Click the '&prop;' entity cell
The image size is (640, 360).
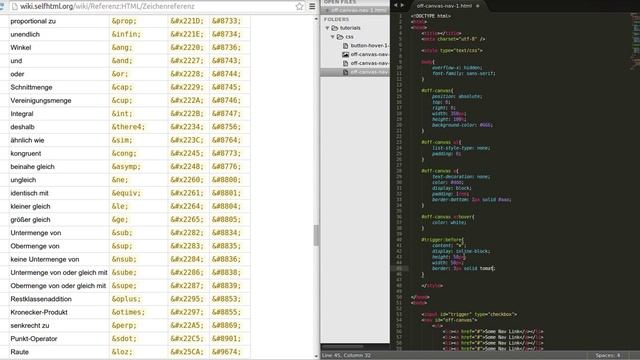coord(124,21)
